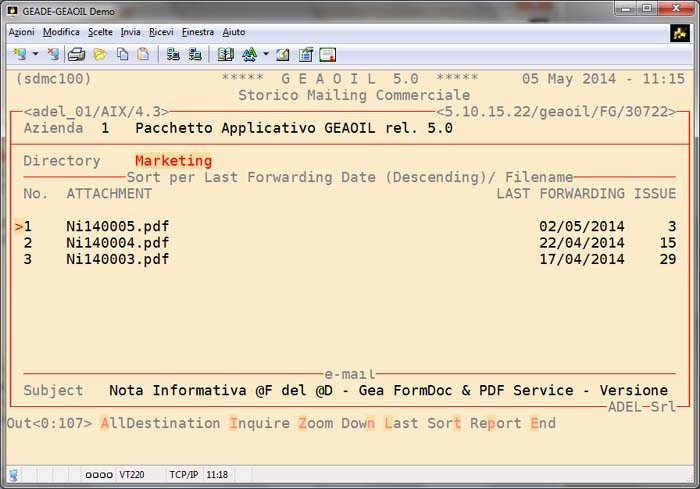The width and height of the screenshot is (700, 489).
Task: Select the Ni140004.pdf attachment row
Action: 117,243
